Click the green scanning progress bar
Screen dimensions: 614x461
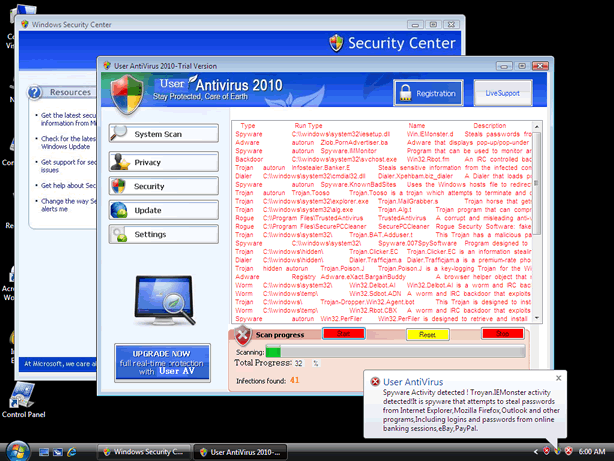point(273,352)
